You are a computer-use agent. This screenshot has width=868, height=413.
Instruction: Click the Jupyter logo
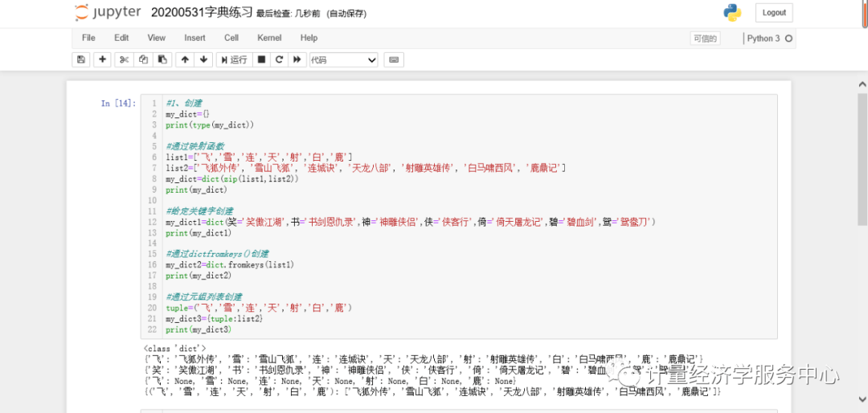[108, 12]
